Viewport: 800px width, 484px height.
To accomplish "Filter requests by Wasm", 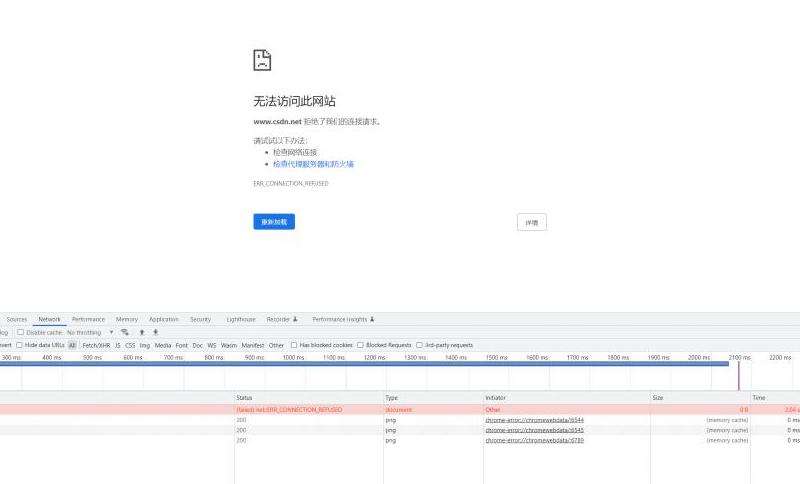I will coord(229,345).
